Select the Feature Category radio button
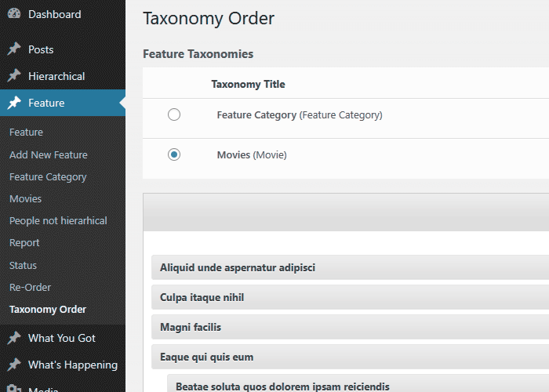This screenshot has height=392, width=549. point(174,115)
